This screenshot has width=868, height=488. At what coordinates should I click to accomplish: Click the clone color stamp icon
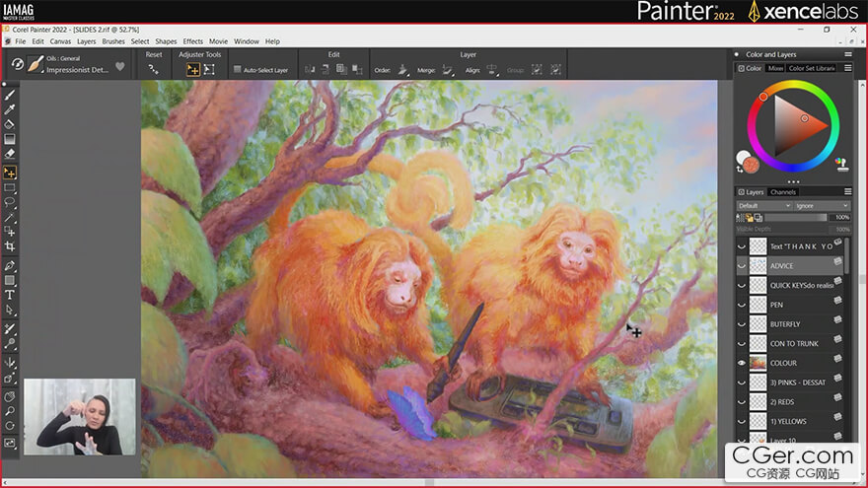tap(842, 165)
